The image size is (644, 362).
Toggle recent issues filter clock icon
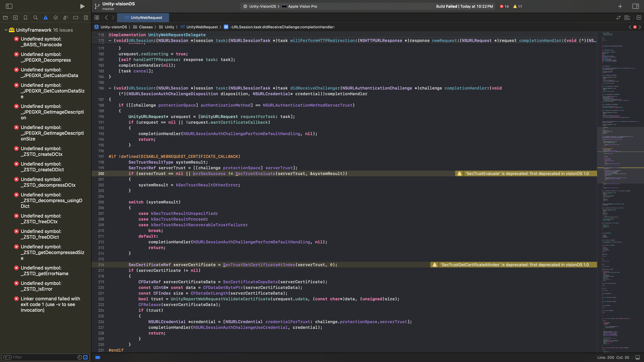[x=79, y=357]
